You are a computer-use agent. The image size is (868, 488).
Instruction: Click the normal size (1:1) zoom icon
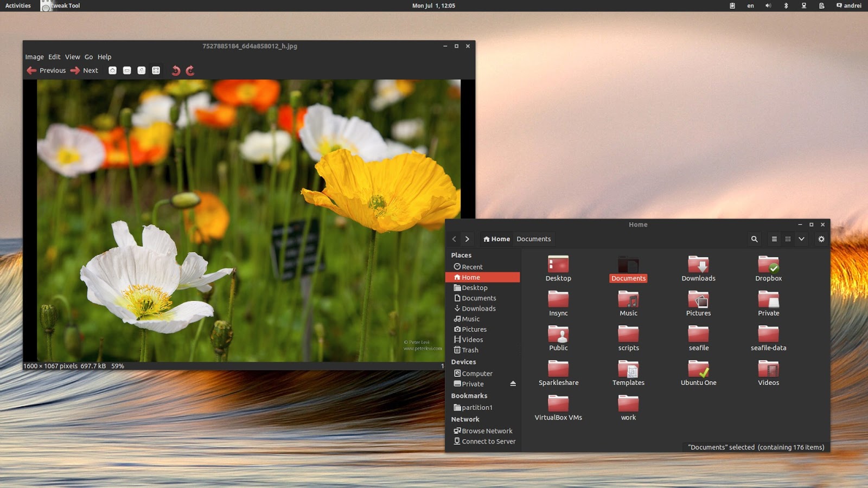click(141, 70)
